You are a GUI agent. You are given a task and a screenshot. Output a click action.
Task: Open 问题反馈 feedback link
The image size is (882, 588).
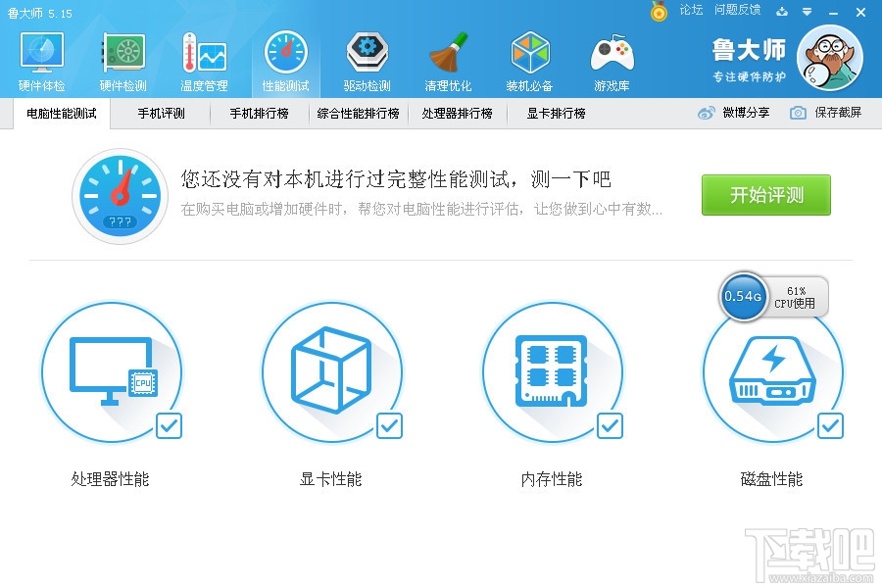pyautogui.click(x=737, y=10)
